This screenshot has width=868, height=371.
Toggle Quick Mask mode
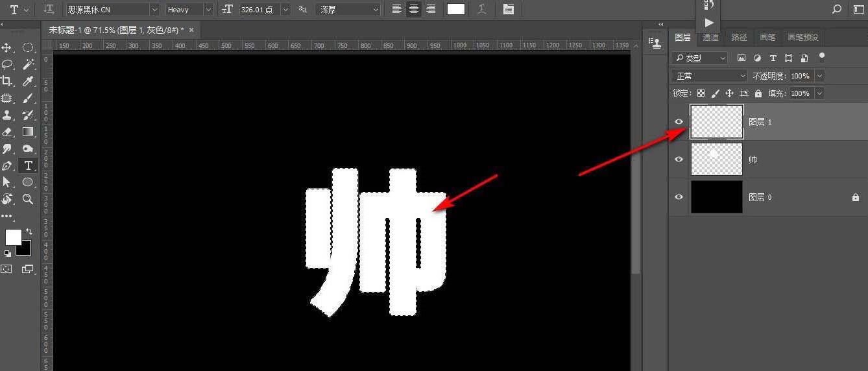pyautogui.click(x=7, y=269)
